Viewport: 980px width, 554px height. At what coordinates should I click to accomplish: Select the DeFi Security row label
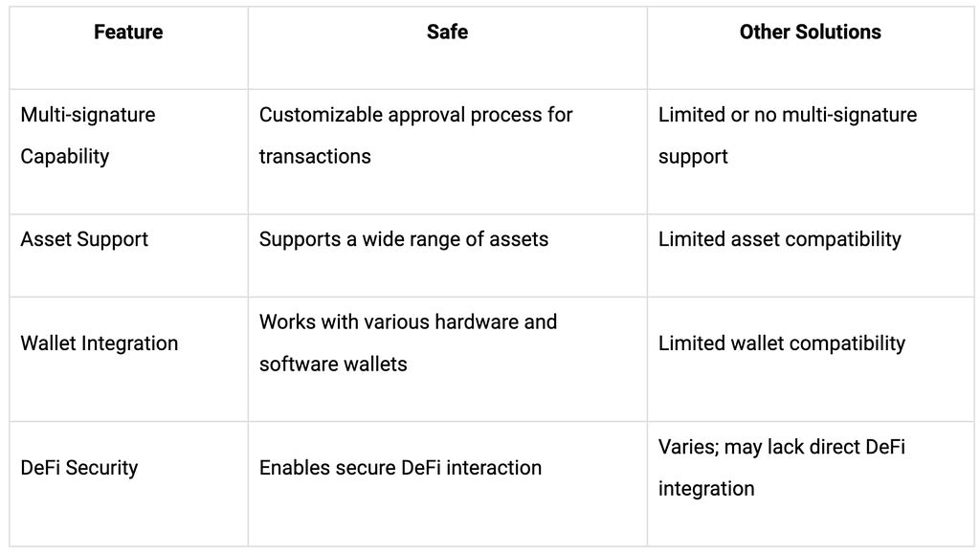tap(79, 467)
